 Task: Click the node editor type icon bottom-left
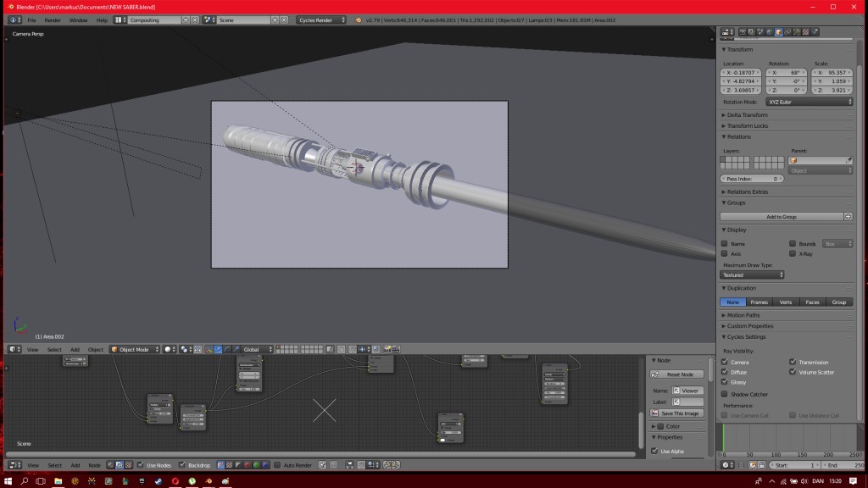coord(12,465)
